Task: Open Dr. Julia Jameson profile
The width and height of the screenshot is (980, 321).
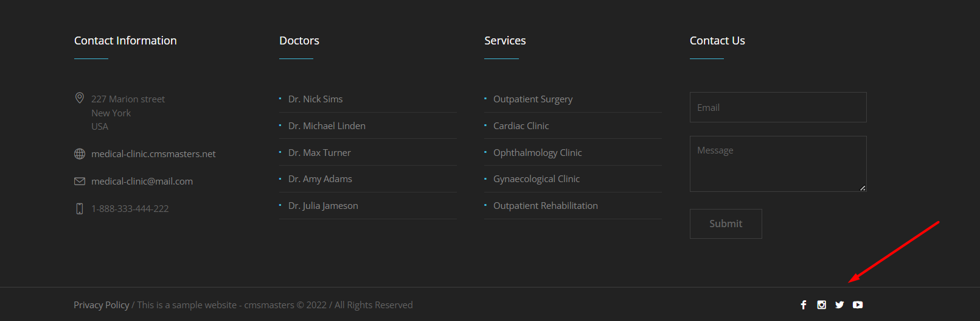Action: (323, 206)
